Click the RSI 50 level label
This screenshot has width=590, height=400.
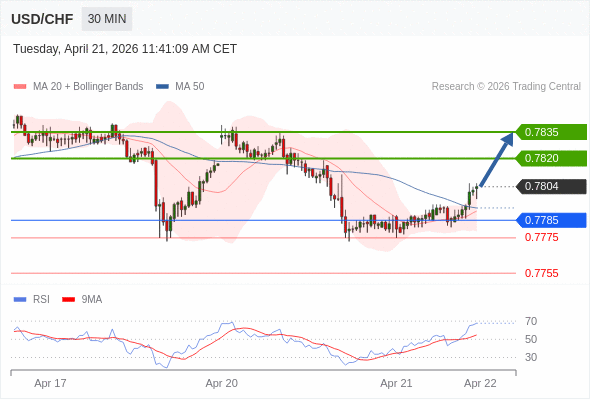coord(531,339)
